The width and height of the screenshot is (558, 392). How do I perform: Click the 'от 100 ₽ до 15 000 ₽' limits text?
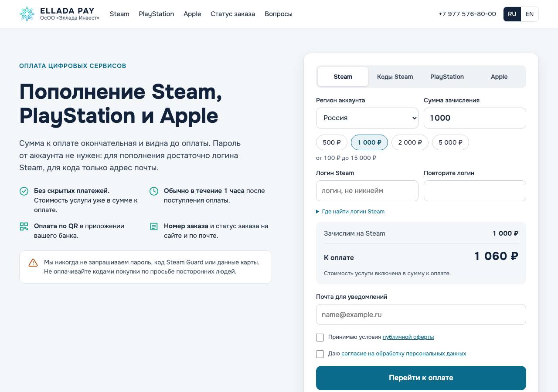tap(346, 158)
